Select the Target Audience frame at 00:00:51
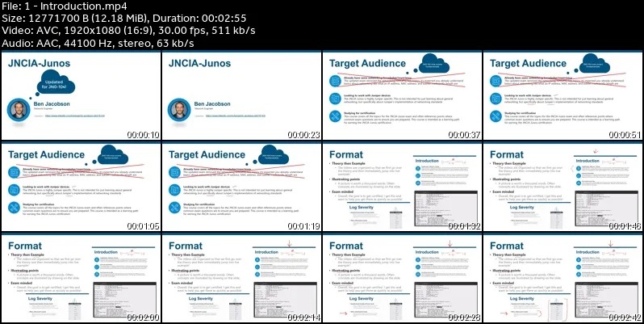 (562, 95)
